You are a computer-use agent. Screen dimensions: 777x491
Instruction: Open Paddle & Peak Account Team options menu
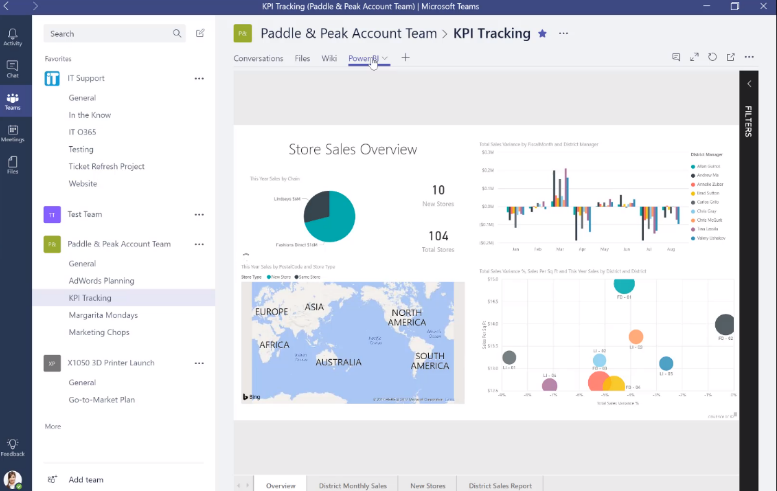coord(199,244)
